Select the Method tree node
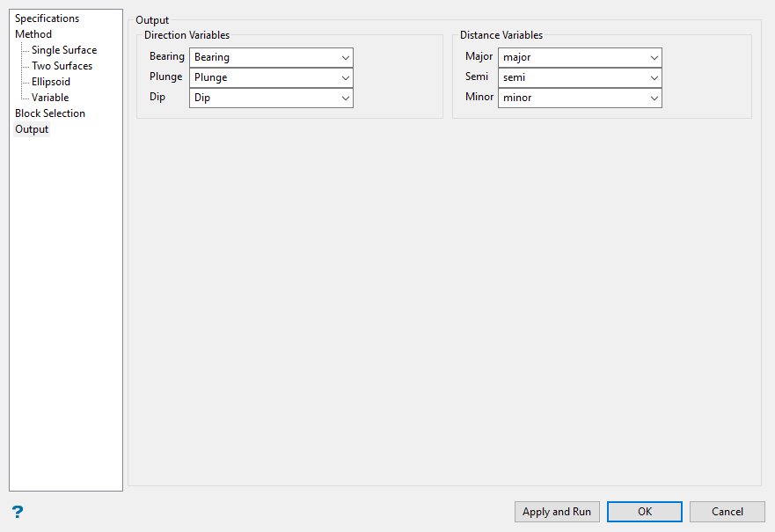This screenshot has width=775, height=532. click(33, 34)
